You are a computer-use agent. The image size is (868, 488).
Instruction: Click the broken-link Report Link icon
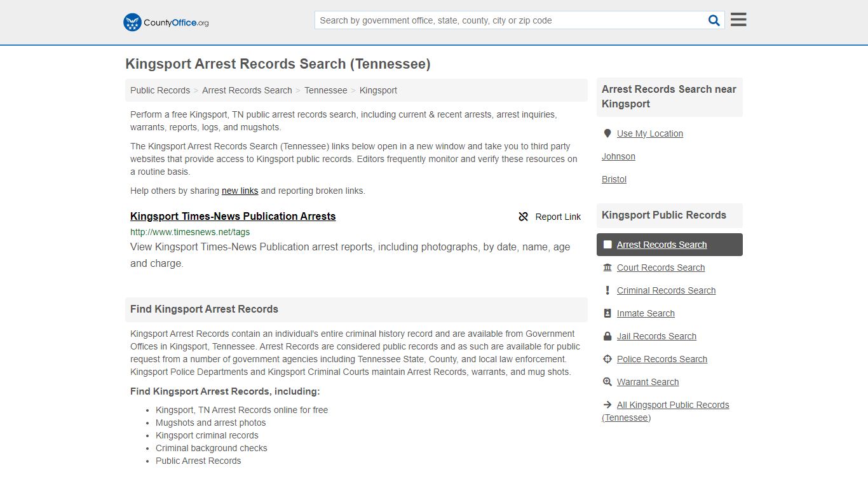point(524,217)
